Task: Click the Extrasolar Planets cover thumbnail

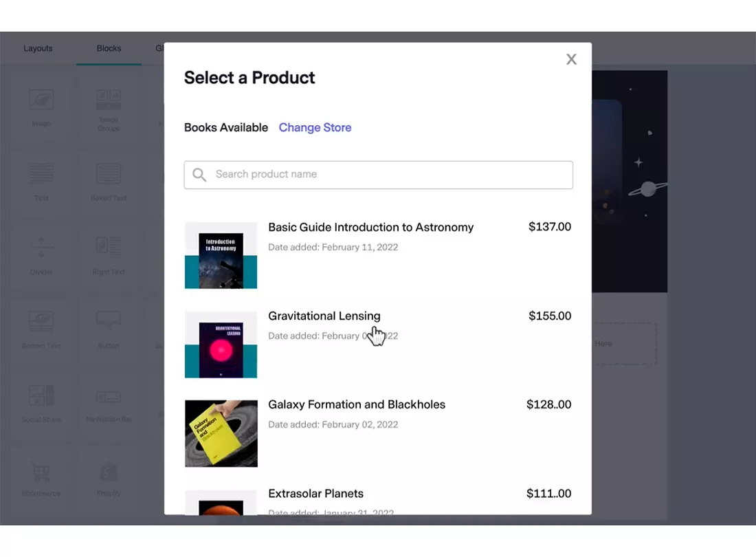Action: 221,503
